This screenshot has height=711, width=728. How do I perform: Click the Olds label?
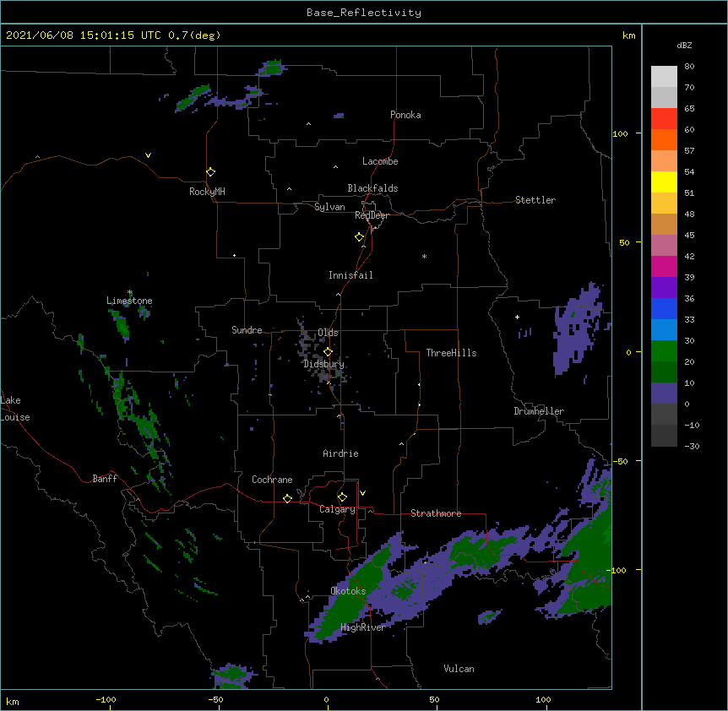pyautogui.click(x=328, y=333)
